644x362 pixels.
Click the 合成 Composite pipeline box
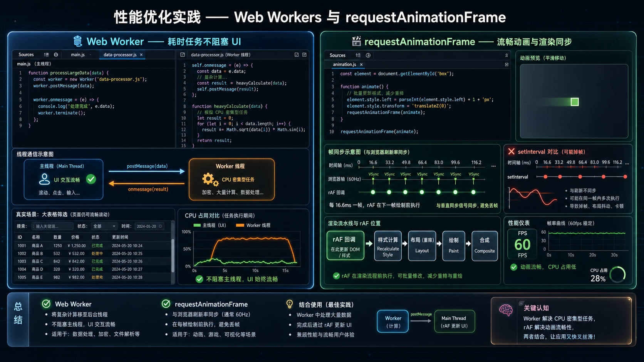(x=485, y=246)
